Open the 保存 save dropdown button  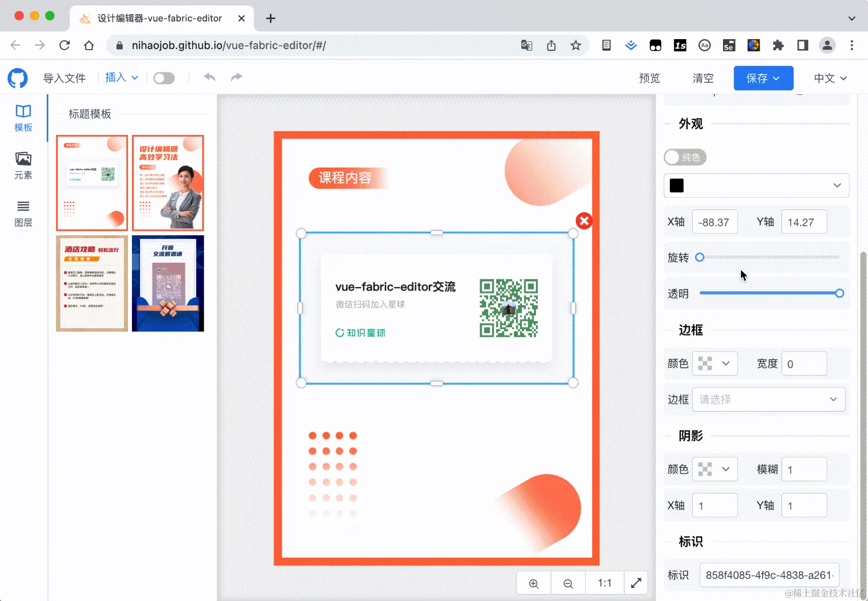(x=763, y=78)
